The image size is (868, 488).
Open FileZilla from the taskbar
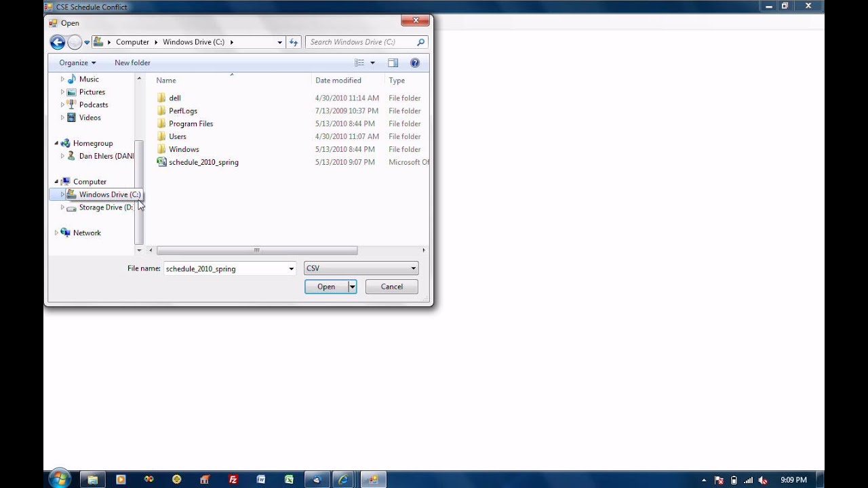point(233,479)
